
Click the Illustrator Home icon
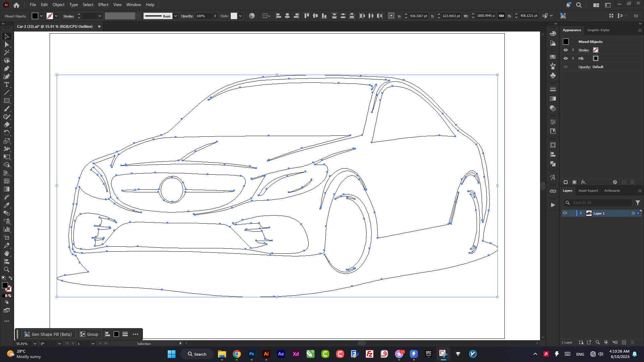click(x=16, y=5)
